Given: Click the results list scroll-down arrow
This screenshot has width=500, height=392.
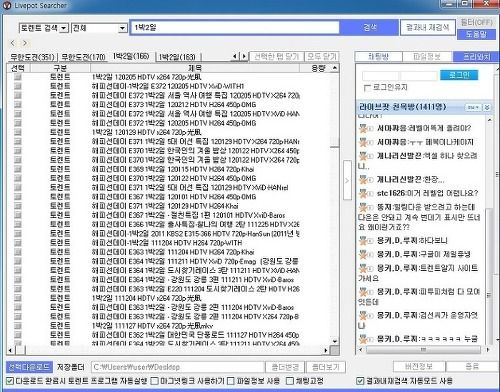Looking at the screenshot, I should [335, 341].
